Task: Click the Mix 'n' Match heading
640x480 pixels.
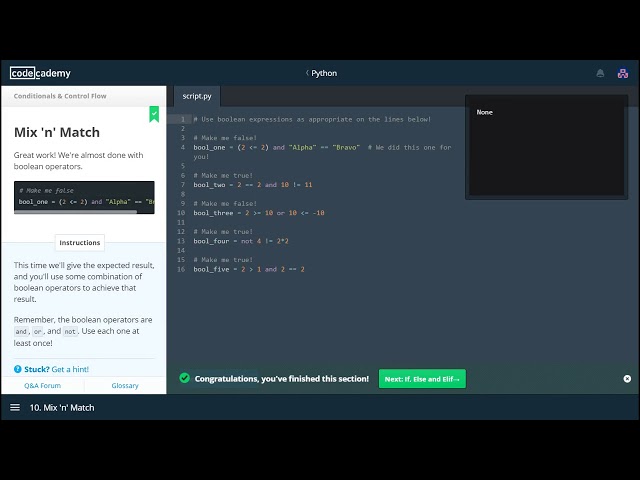Action: (x=57, y=132)
